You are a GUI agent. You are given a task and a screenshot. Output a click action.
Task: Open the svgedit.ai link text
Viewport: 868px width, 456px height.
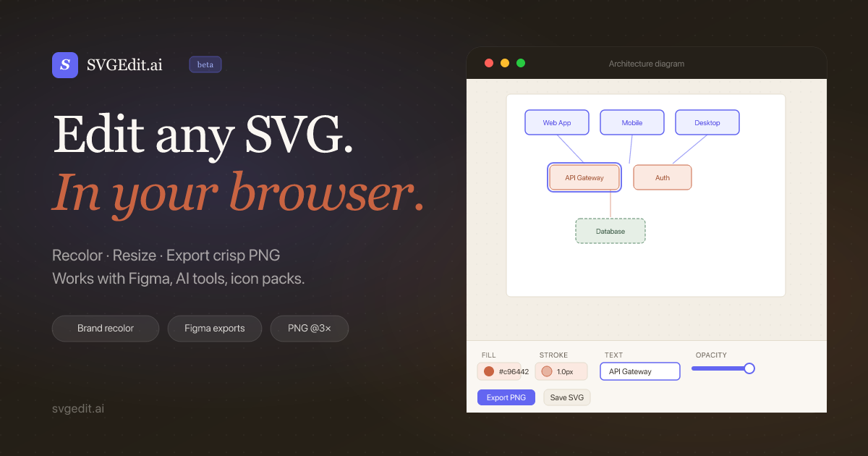click(x=78, y=408)
